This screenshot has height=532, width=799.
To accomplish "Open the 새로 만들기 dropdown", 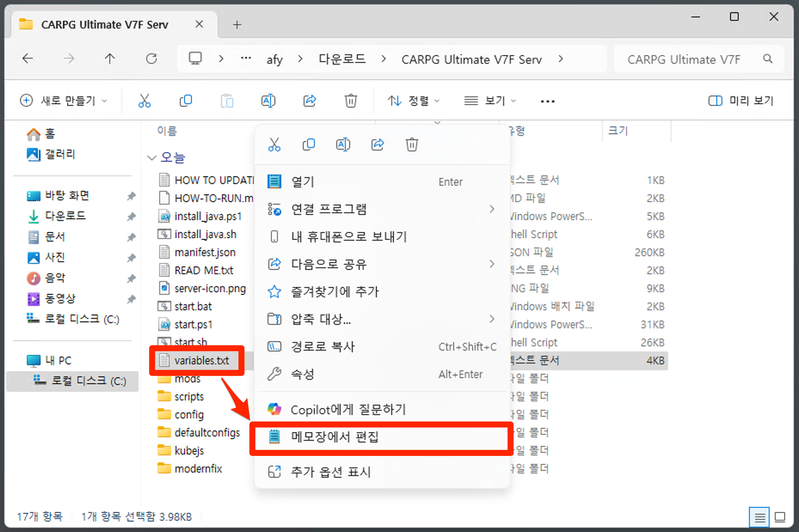I will [64, 101].
